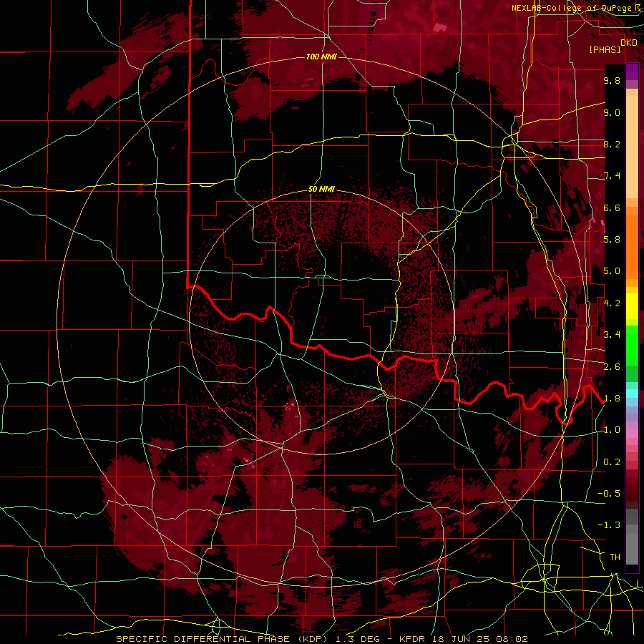This screenshot has width=644, height=644.
Task: Click the 6.6 legend value
Action: click(612, 208)
